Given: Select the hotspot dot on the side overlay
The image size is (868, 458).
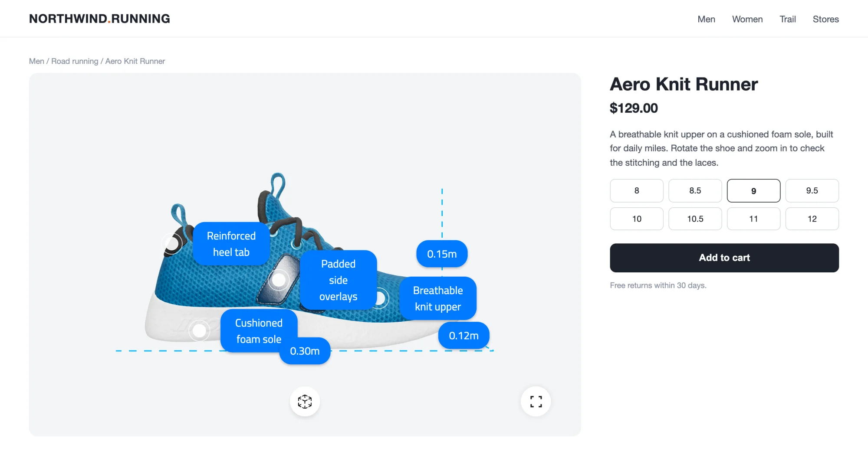Looking at the screenshot, I should [x=279, y=281].
